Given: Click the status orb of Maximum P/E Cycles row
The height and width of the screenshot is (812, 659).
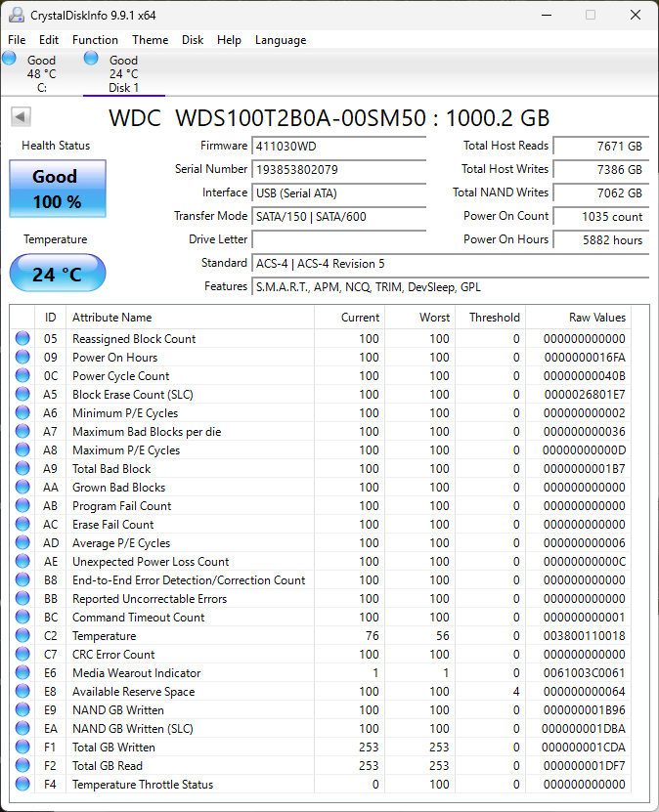Looking at the screenshot, I should pyautogui.click(x=22, y=449).
